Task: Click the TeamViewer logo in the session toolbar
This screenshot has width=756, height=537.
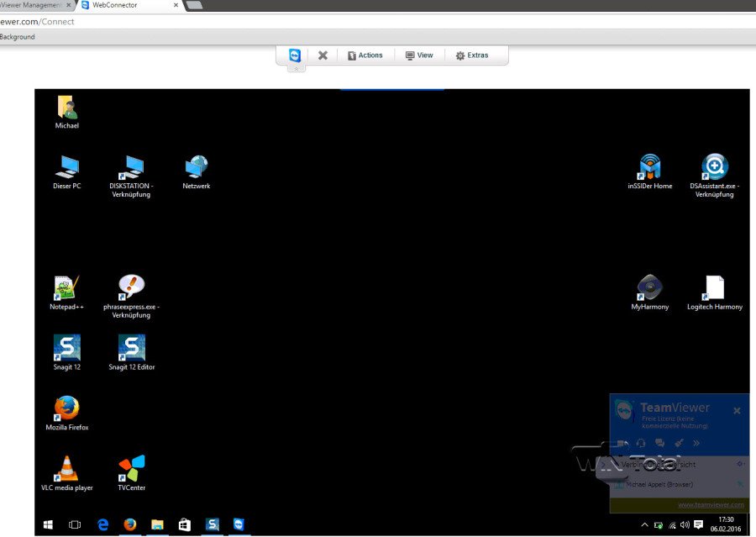Action: (x=295, y=55)
